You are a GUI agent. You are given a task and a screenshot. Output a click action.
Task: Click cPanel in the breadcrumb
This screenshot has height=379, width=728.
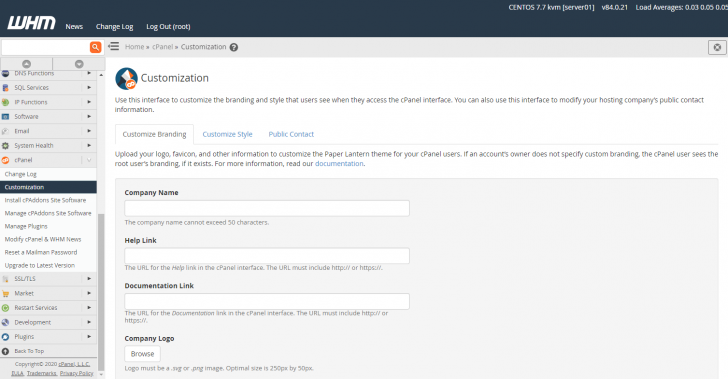click(x=162, y=47)
